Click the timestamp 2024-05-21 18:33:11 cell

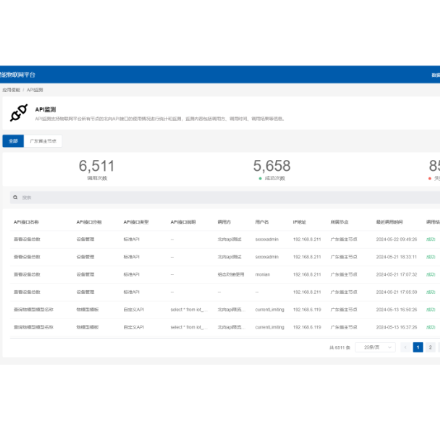coord(397,257)
